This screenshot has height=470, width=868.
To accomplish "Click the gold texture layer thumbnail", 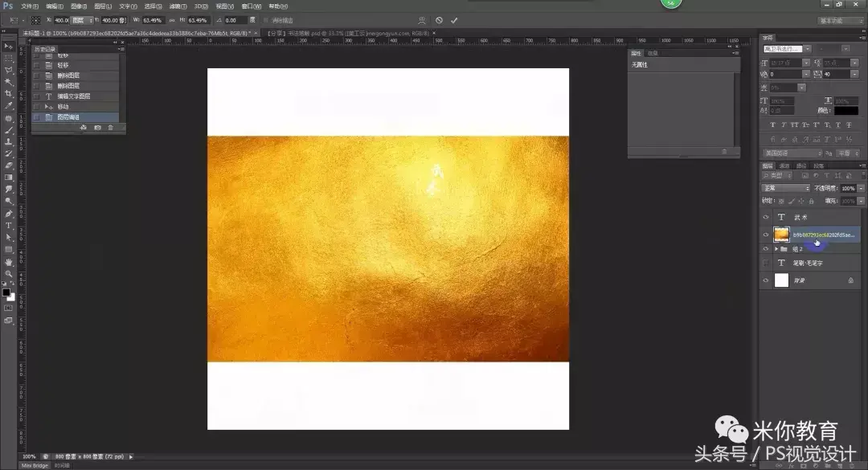I will (781, 235).
